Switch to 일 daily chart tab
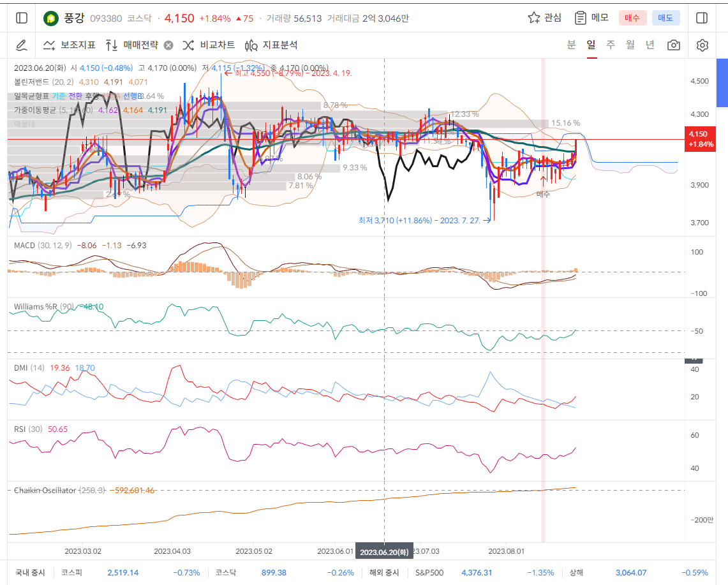Screen dimensions: 728x585 click(591, 45)
